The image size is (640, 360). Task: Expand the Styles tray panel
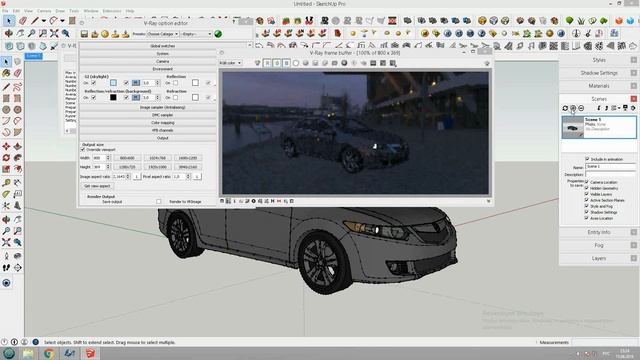[598, 60]
